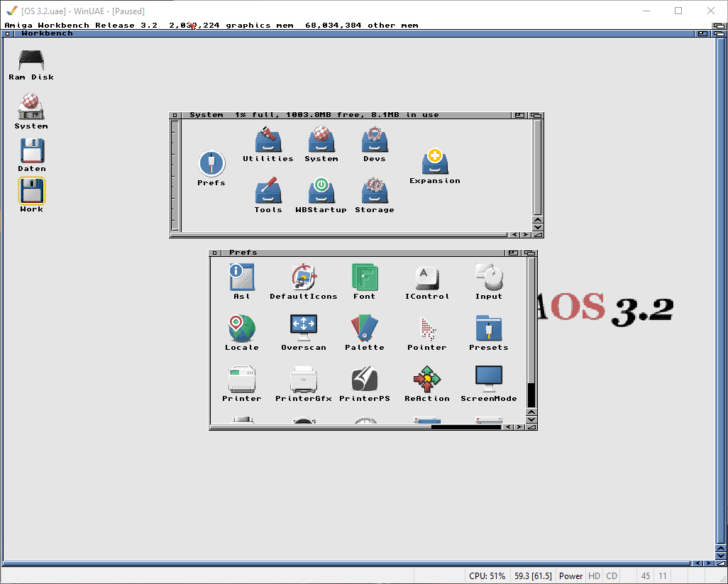Click the Prefs window scroll down arrow
This screenshot has height=584, width=728.
pos(531,420)
